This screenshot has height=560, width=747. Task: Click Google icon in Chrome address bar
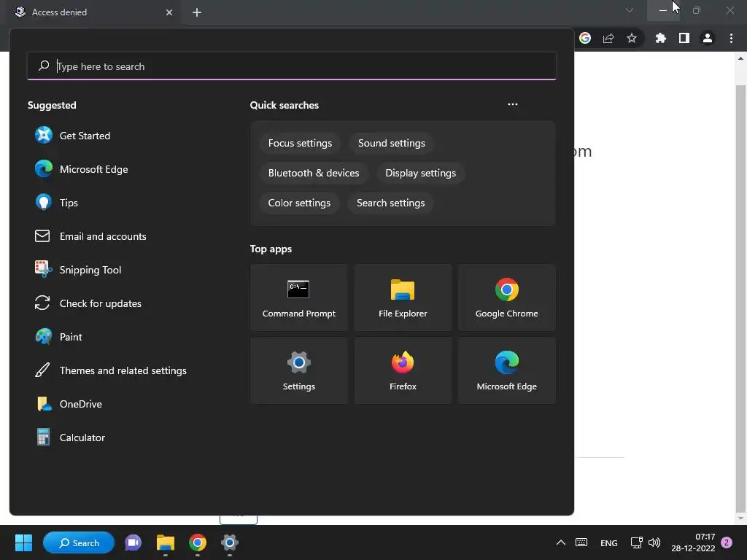point(585,38)
